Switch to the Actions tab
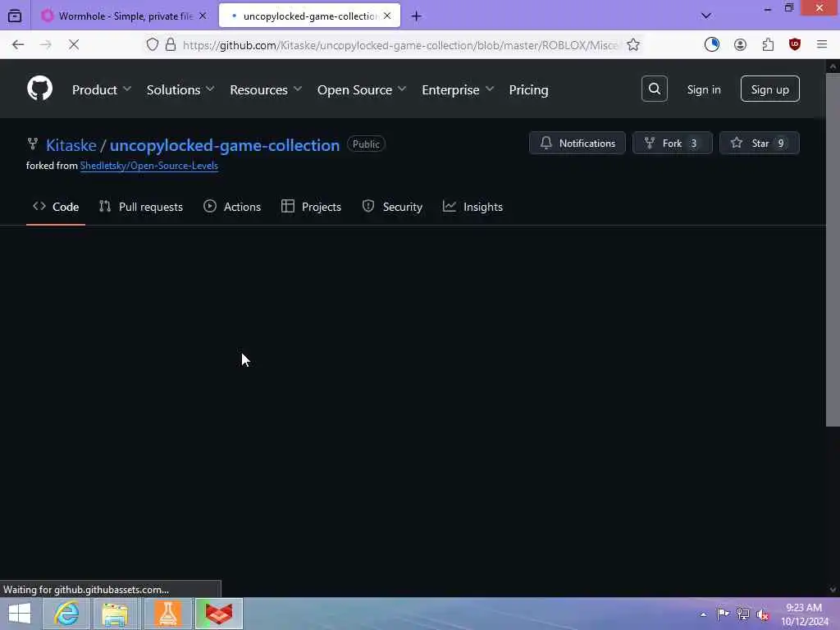The width and height of the screenshot is (840, 630). click(x=232, y=207)
